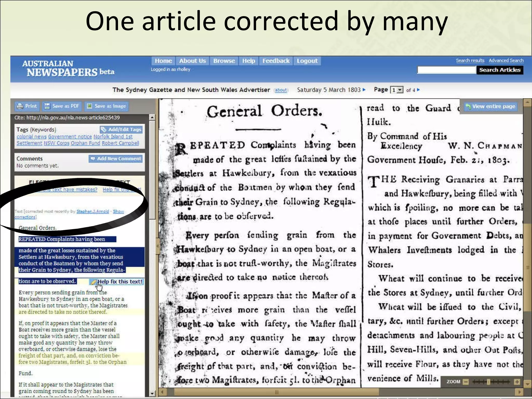Open the newspaper 'about' link
The height and width of the screenshot is (399, 532).
coord(281,90)
